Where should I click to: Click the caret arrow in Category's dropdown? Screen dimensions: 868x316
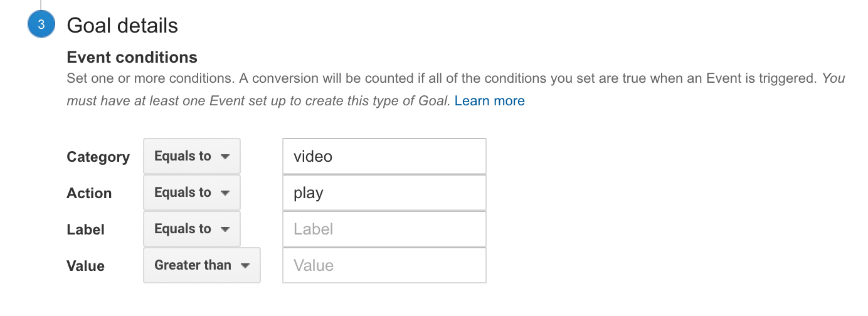pos(225,157)
